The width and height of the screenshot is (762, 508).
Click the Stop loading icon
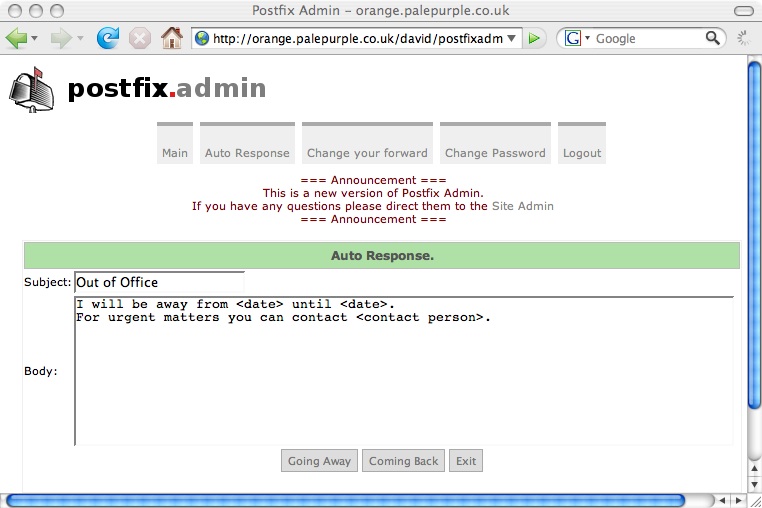click(x=140, y=38)
